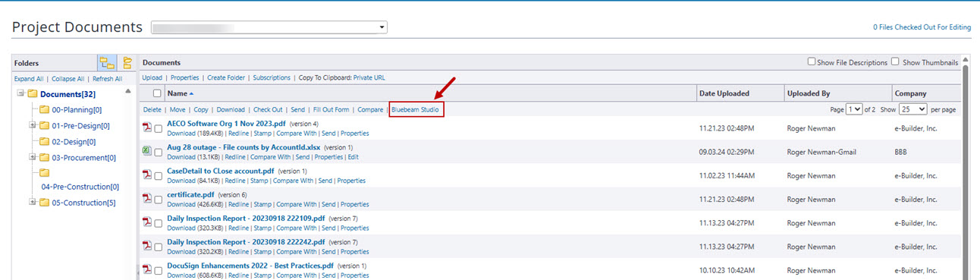Click the 04-Pre-Construction folder icon
Viewport: 980px width, 280px height.
pos(44,173)
